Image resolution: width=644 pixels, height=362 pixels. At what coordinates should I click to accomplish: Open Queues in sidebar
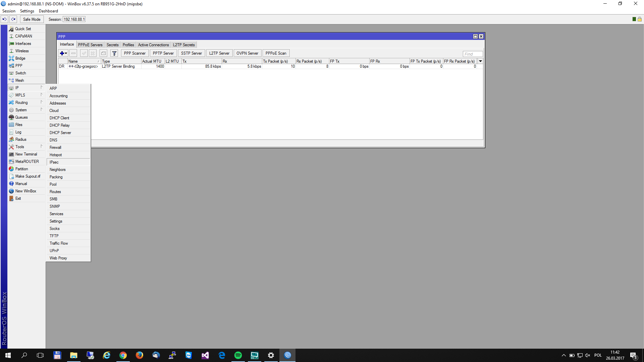[26, 117]
